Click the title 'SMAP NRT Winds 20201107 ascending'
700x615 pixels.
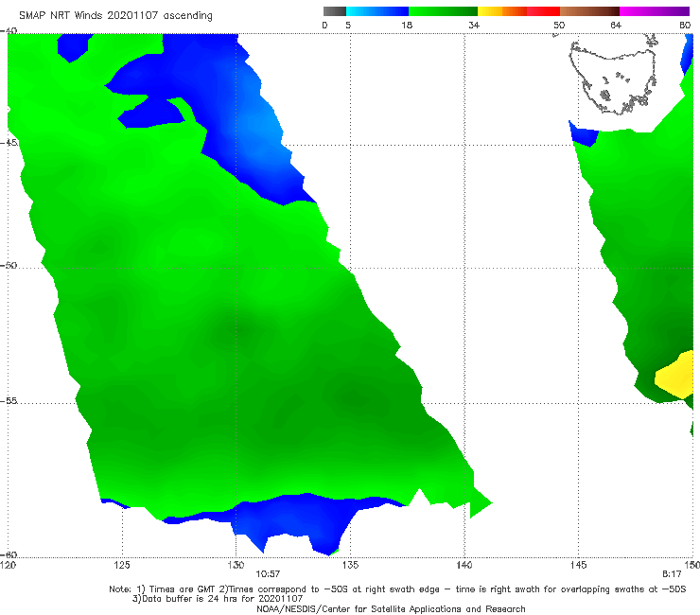pyautogui.click(x=115, y=15)
